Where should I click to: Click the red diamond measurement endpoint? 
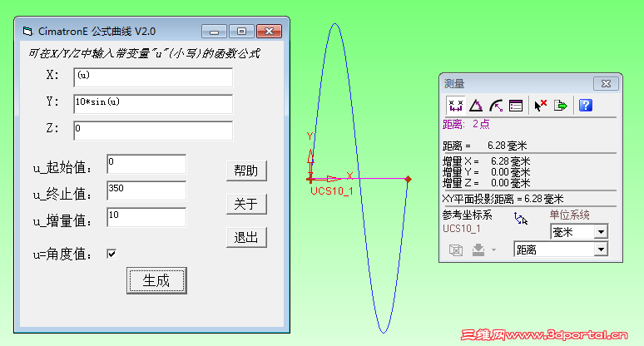click(x=408, y=179)
